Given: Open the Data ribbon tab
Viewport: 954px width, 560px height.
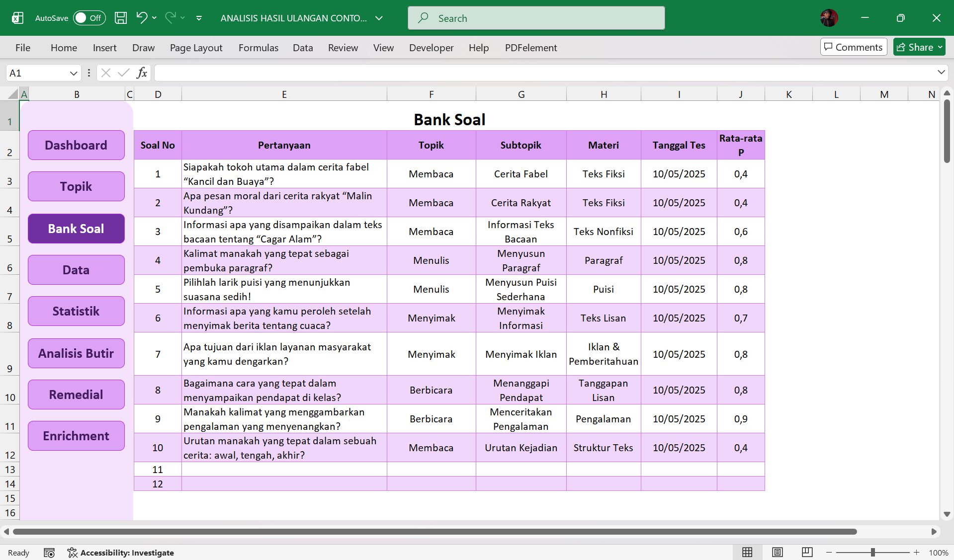Looking at the screenshot, I should [303, 48].
